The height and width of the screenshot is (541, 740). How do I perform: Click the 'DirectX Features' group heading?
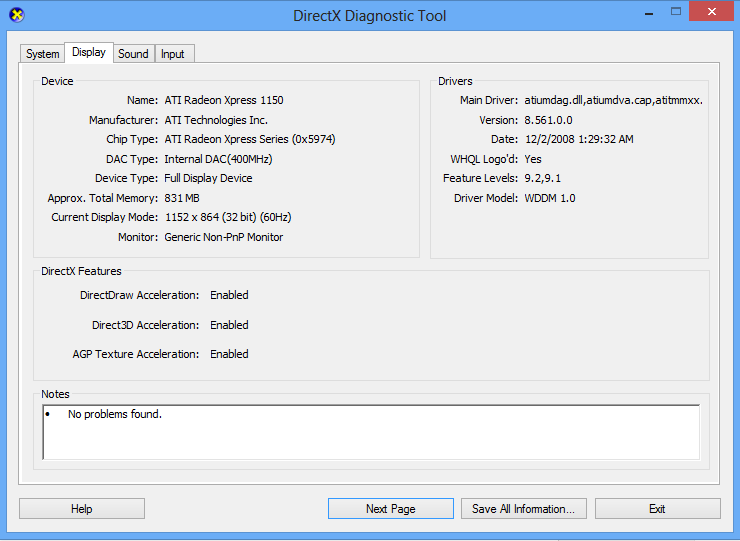tap(81, 271)
